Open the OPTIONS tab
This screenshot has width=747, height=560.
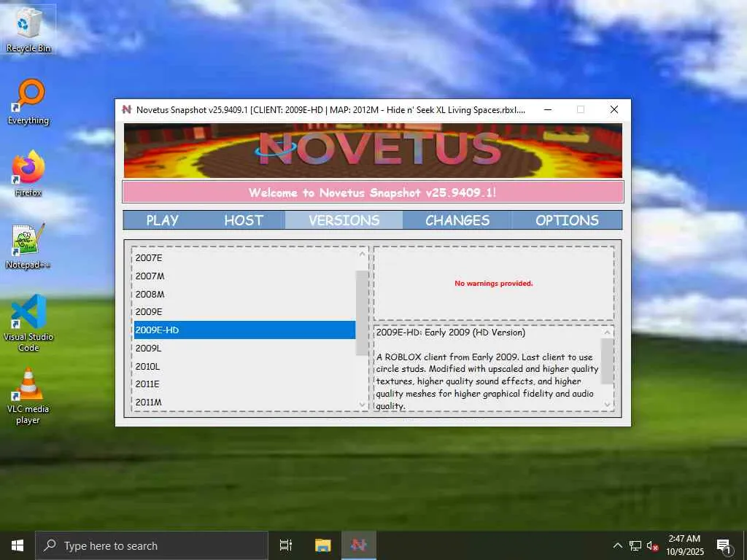567,220
